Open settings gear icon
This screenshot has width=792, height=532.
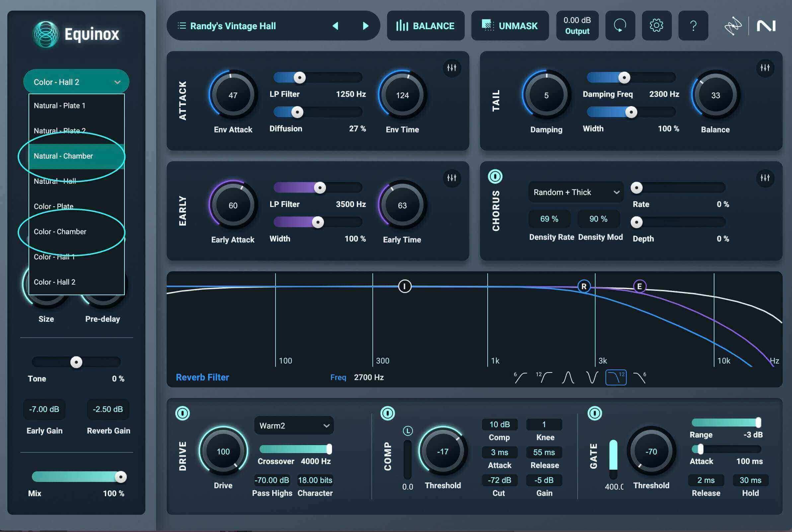click(656, 26)
